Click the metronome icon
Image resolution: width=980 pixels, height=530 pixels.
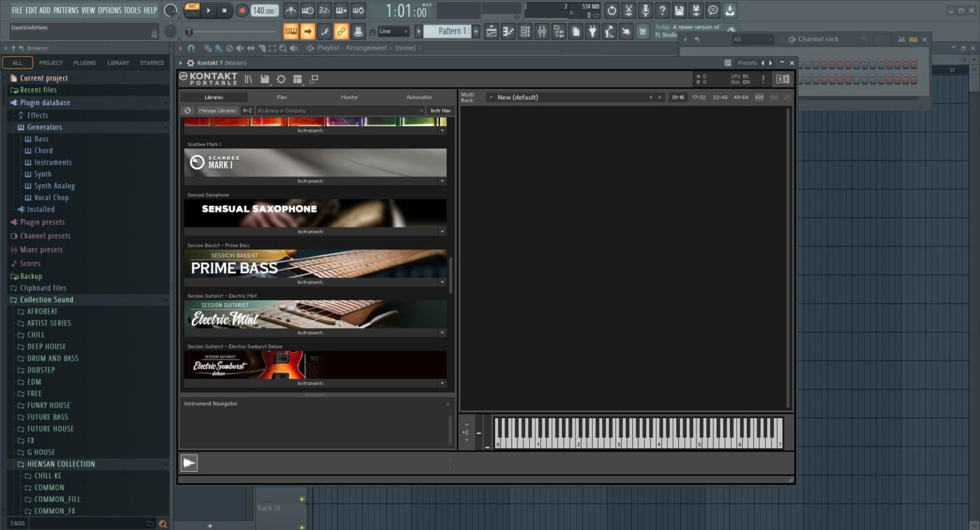[290, 11]
